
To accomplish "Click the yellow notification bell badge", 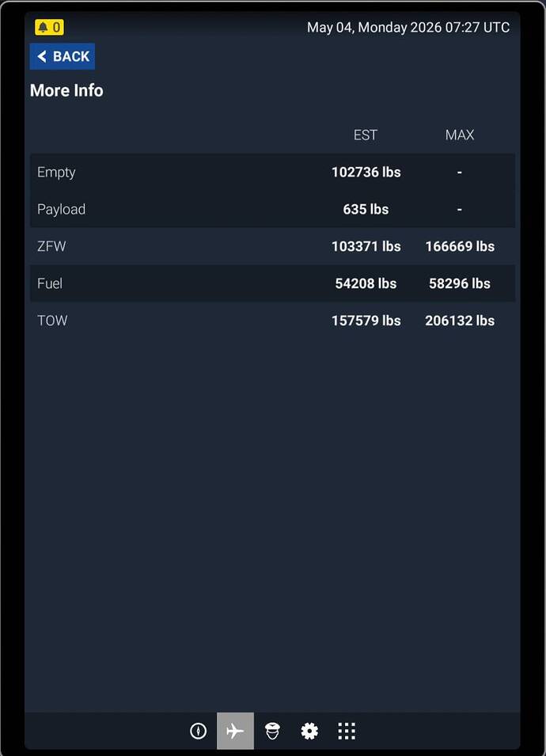I will (49, 27).
